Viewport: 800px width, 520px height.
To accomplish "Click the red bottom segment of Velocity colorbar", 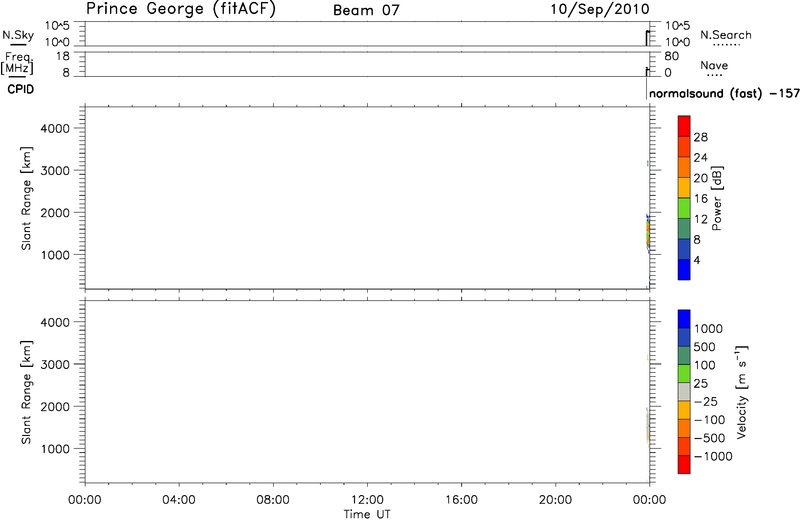I will (x=684, y=464).
